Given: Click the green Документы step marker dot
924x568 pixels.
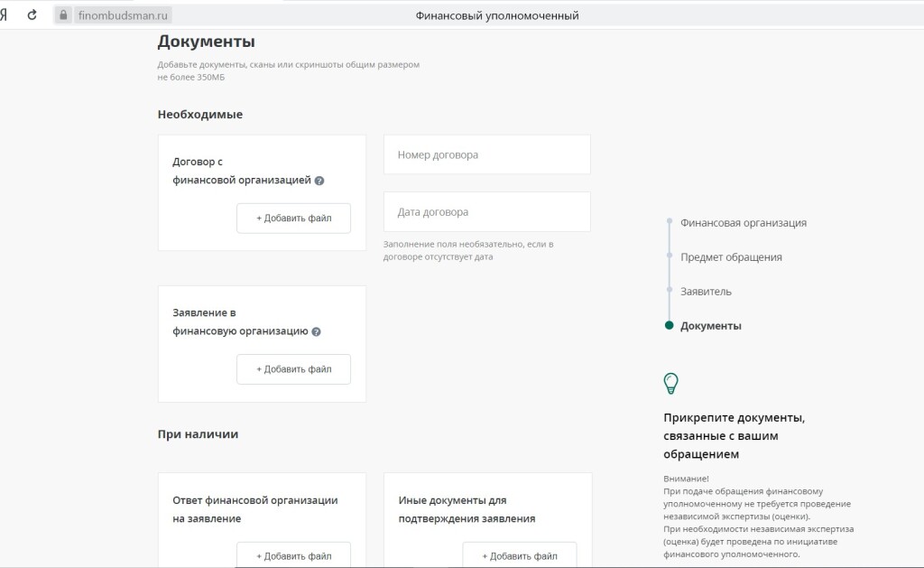Looking at the screenshot, I should click(x=669, y=326).
